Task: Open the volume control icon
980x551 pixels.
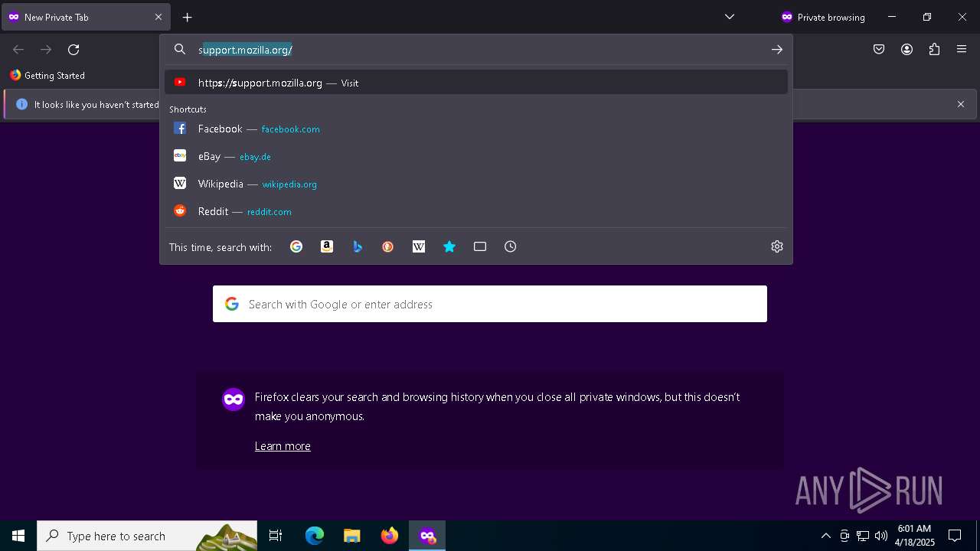Action: (881, 536)
